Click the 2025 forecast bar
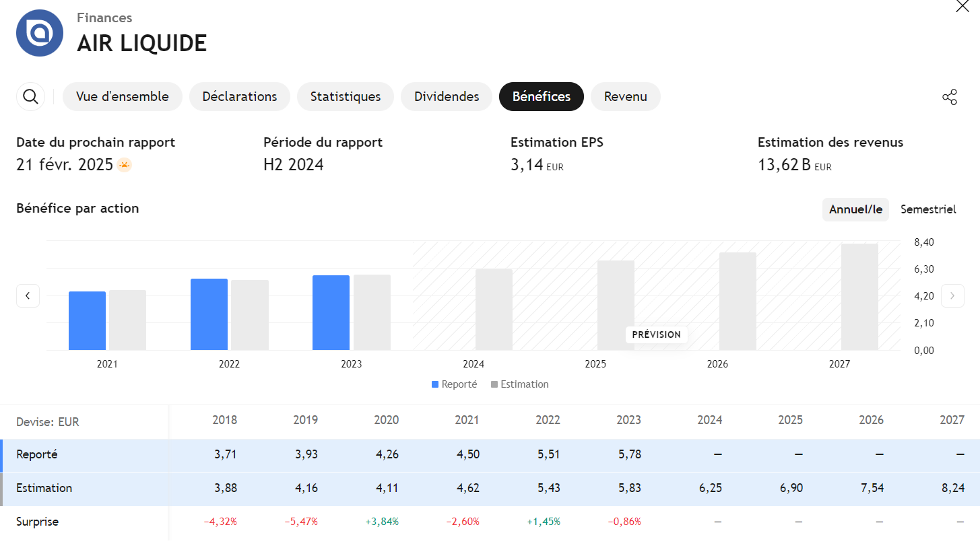This screenshot has height=560, width=980. coord(616,306)
